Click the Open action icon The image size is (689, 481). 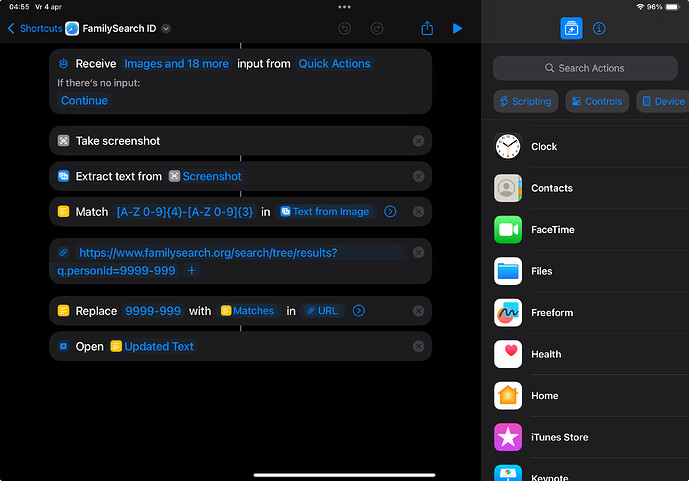coord(64,347)
